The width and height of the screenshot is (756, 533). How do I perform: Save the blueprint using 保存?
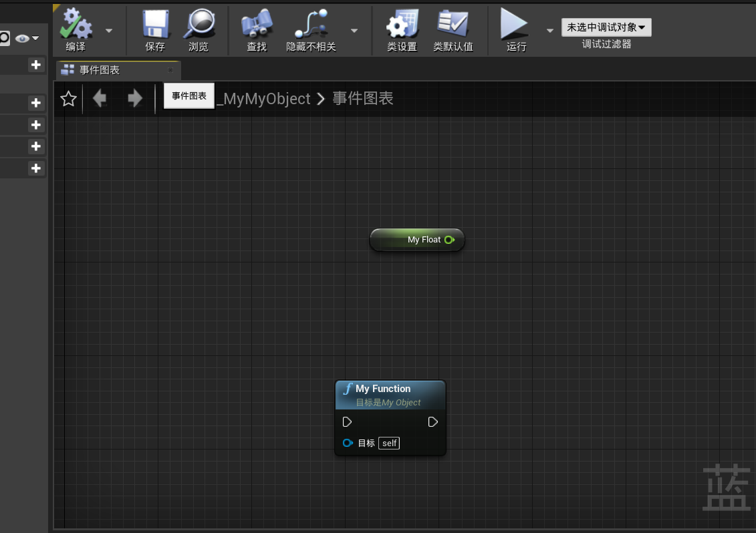pyautogui.click(x=154, y=30)
